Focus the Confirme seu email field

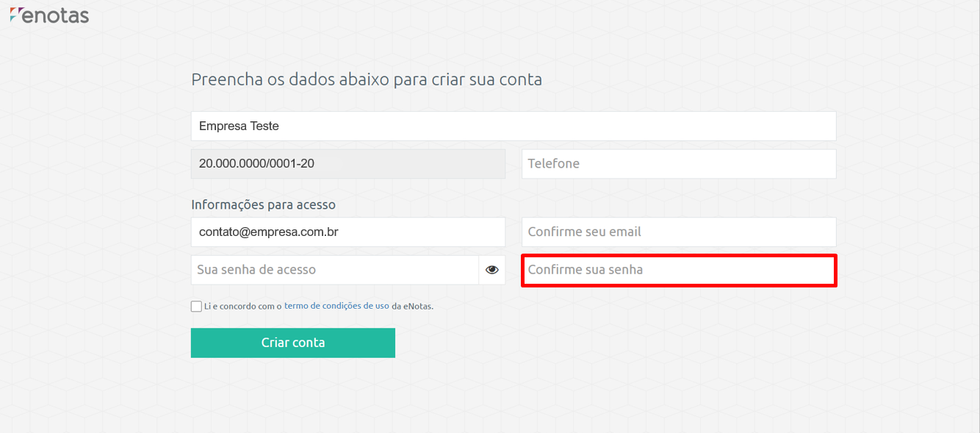(x=679, y=232)
